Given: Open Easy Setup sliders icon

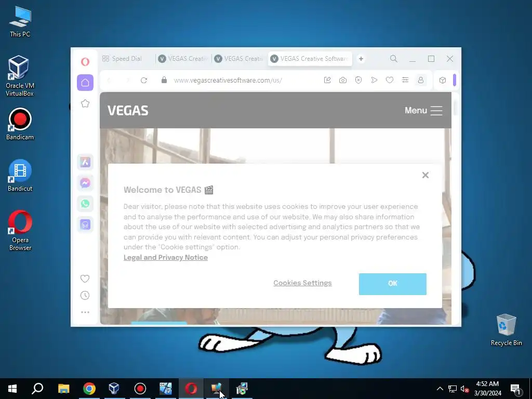Looking at the screenshot, I should (x=405, y=80).
